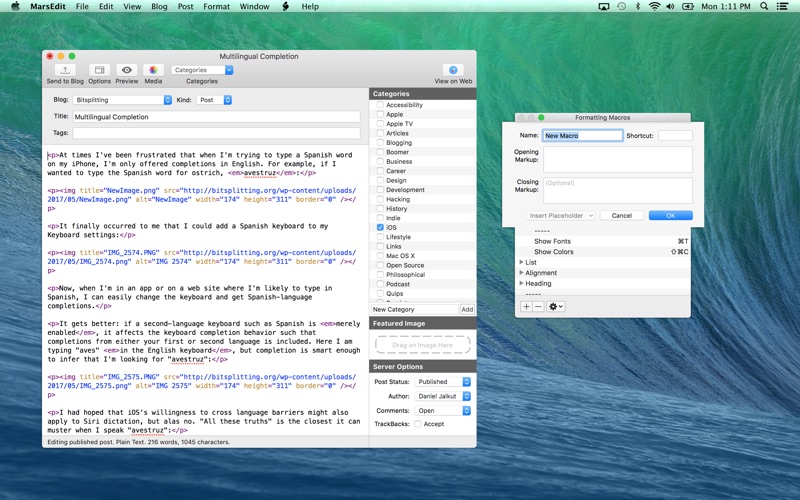Check the Apple category checkbox
The height and width of the screenshot is (500, 800).
[380, 115]
